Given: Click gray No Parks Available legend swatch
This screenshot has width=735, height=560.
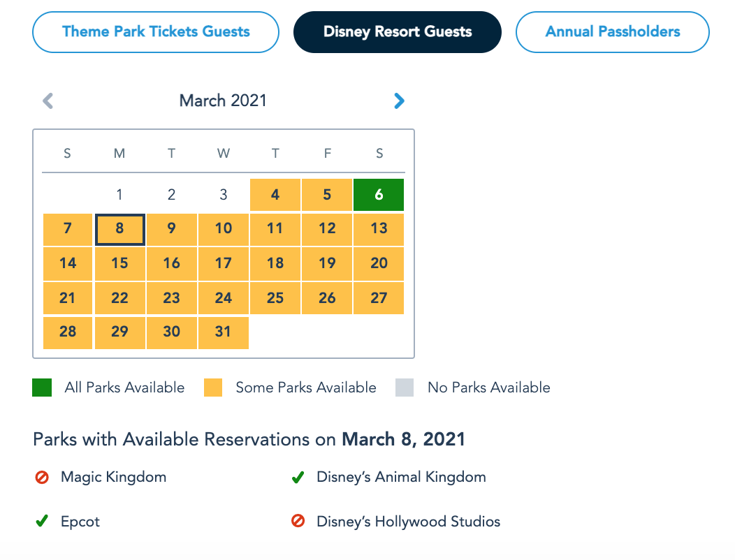Looking at the screenshot, I should (405, 388).
